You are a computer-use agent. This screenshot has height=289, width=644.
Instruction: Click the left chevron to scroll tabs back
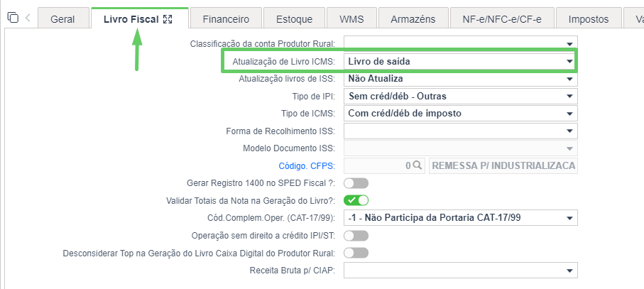click(x=28, y=18)
